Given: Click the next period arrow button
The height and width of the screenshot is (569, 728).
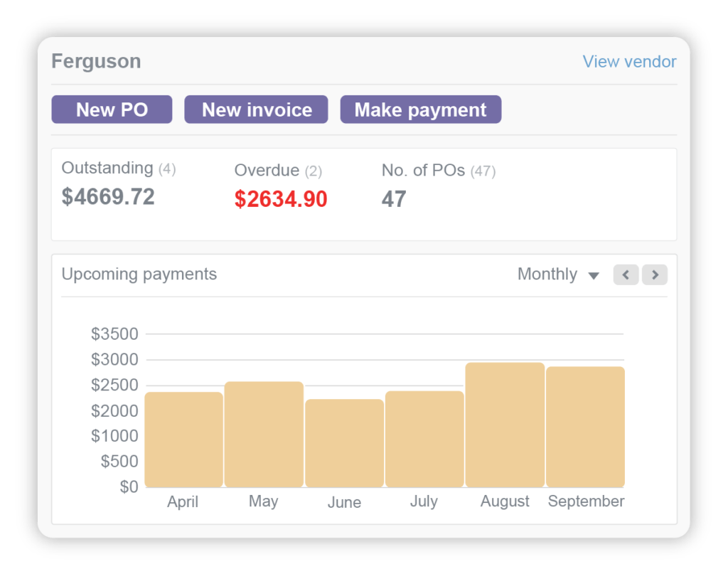Looking at the screenshot, I should pyautogui.click(x=654, y=275).
